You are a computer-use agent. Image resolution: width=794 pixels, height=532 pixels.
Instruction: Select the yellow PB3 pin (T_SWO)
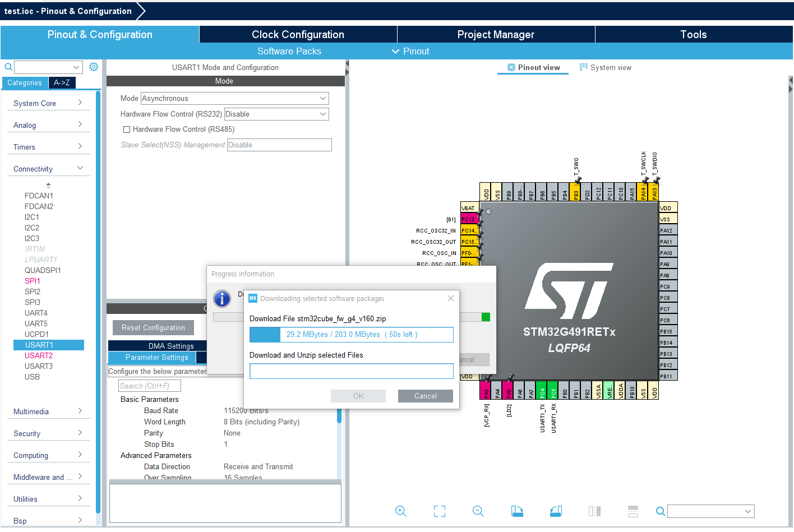pos(575,192)
